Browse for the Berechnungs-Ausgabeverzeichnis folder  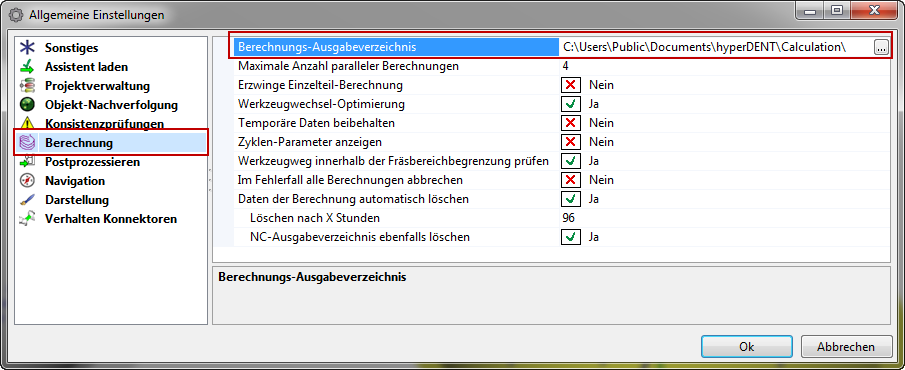[x=881, y=48]
